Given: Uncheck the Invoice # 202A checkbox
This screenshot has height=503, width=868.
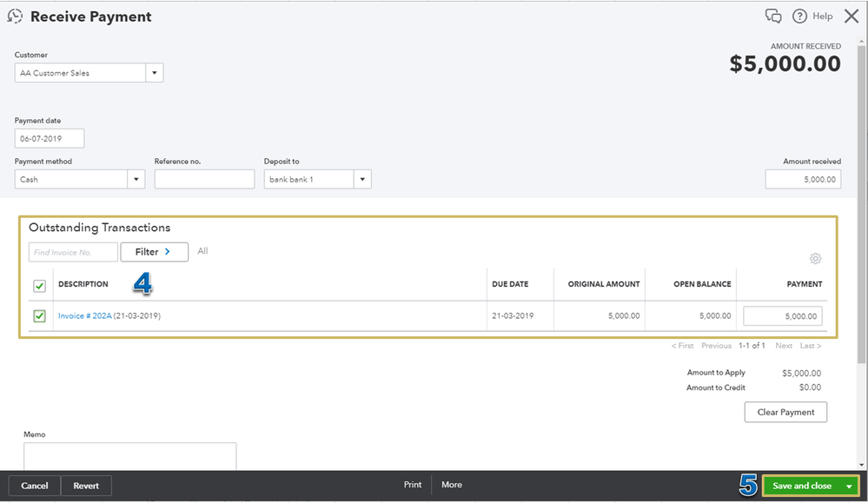Looking at the screenshot, I should [x=39, y=316].
